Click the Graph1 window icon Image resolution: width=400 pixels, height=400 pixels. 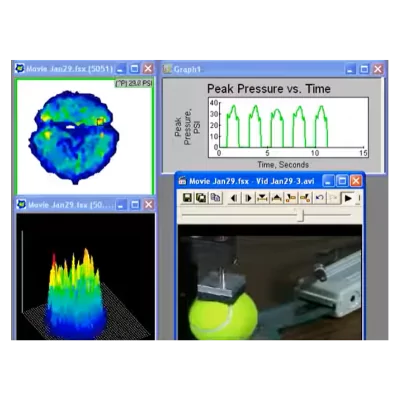click(167, 69)
